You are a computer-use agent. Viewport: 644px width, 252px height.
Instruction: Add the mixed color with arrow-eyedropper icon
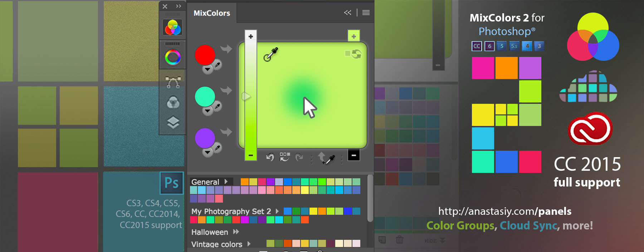point(326,158)
